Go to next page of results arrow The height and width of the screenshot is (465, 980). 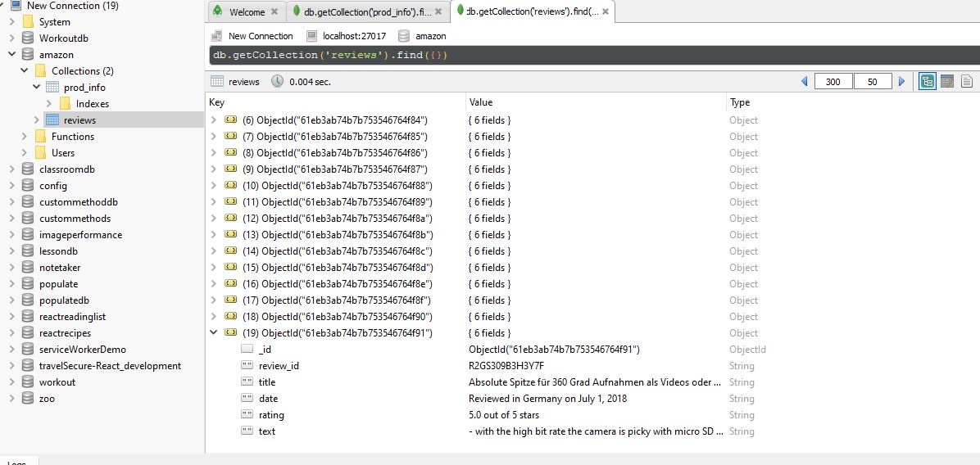pos(901,81)
